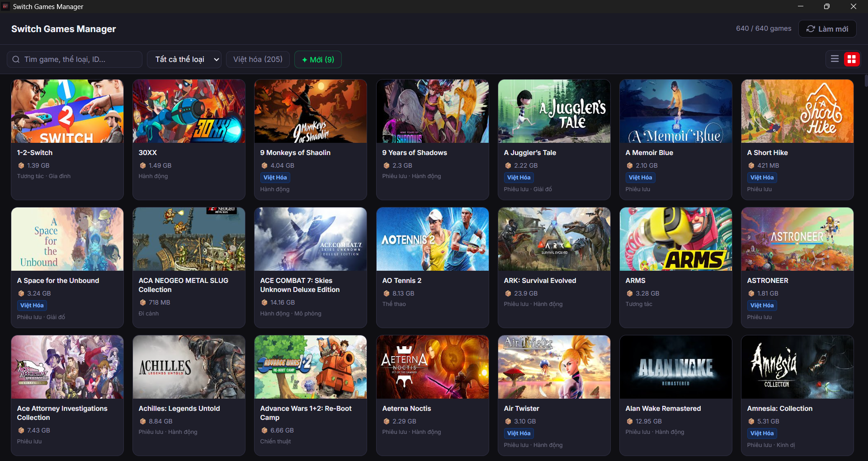Viewport: 868px width, 461px height.
Task: Toggle the Việt hóa (205) filter
Action: (258, 59)
